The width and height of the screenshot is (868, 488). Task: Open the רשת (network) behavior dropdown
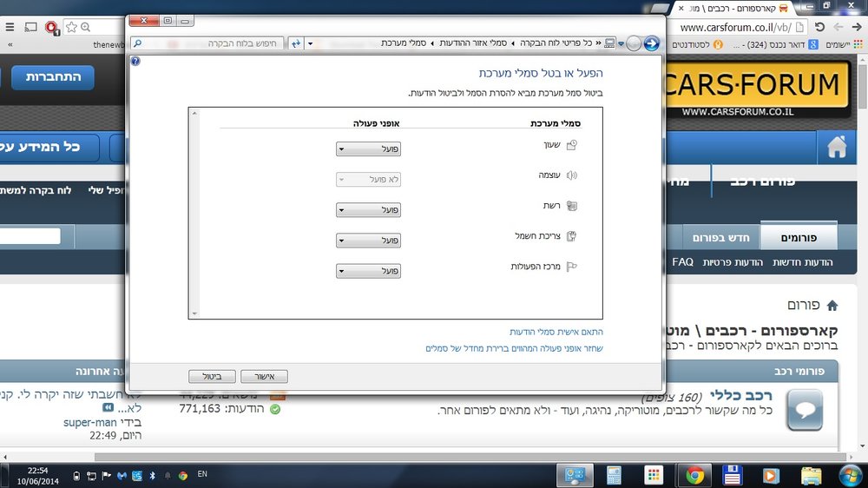point(368,209)
